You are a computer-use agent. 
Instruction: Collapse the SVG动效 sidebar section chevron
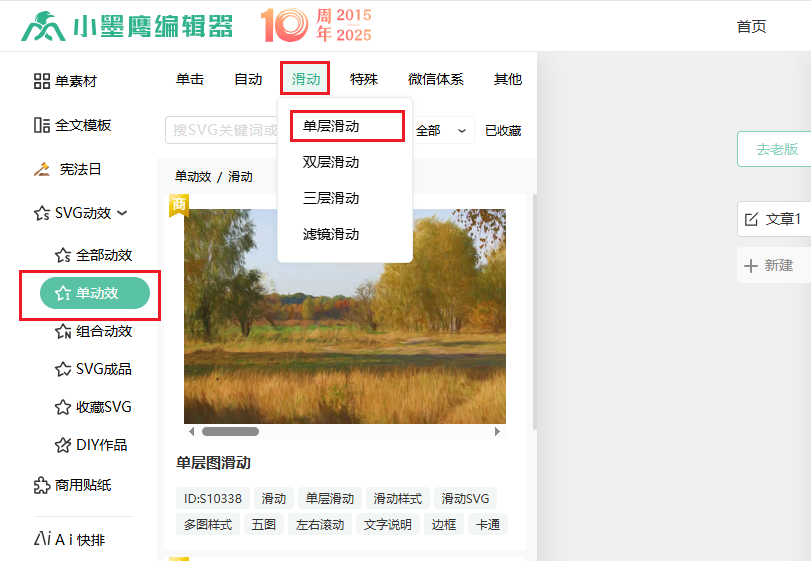[122, 213]
